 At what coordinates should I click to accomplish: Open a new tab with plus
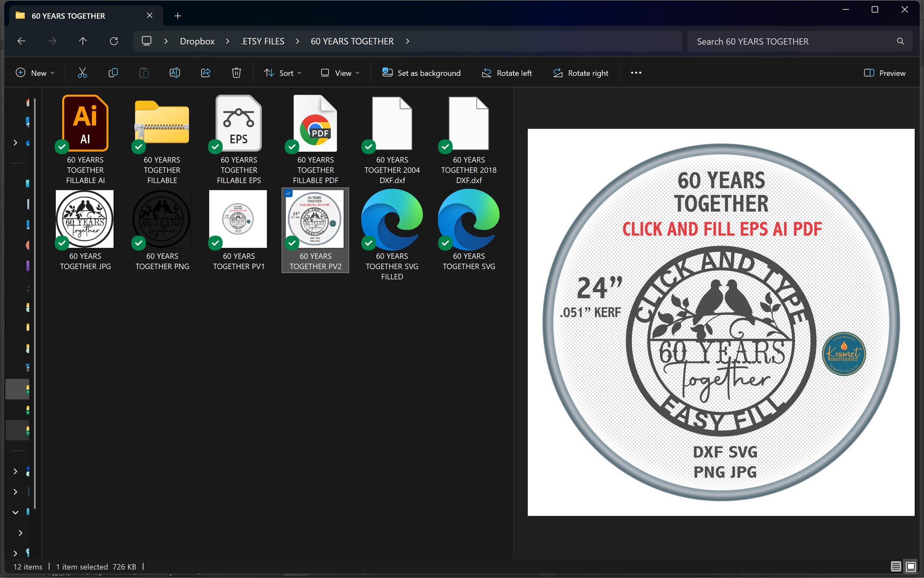tap(178, 16)
